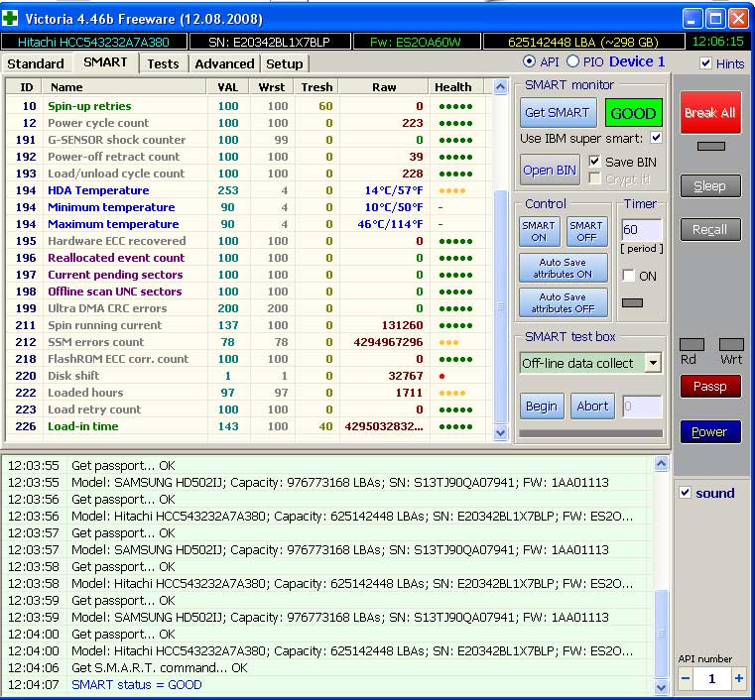
Task: Click the timer period input field
Action: 641,229
